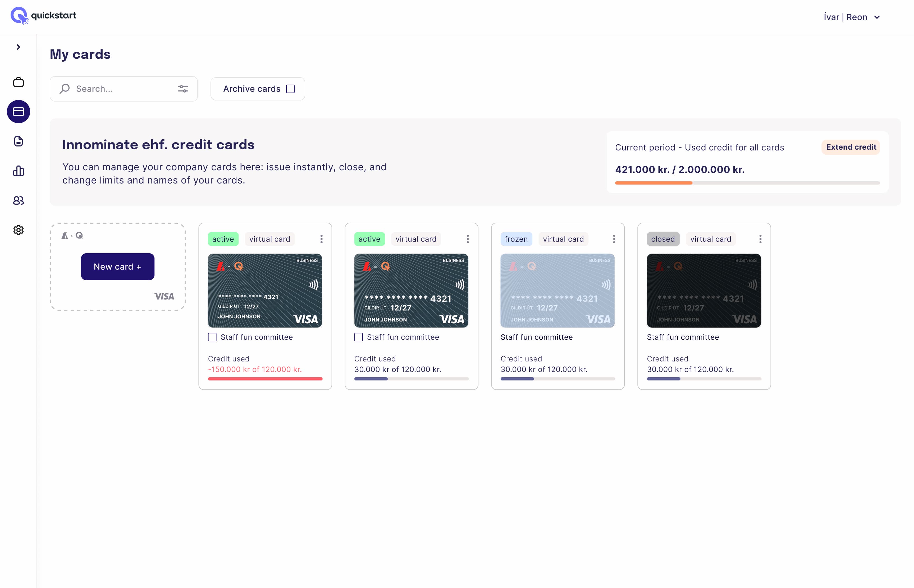Open the frozen card's three-dot menu
The image size is (914, 588).
tap(614, 239)
